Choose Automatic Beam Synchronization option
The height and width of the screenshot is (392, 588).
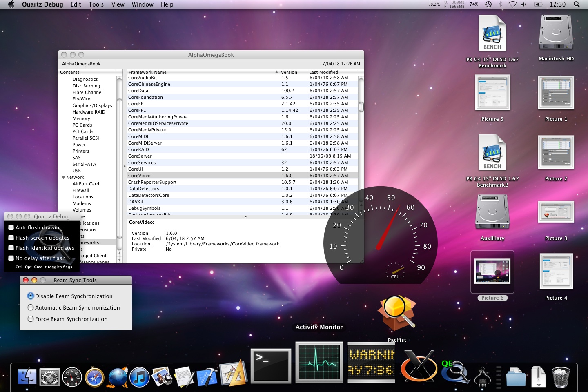pos(31,307)
